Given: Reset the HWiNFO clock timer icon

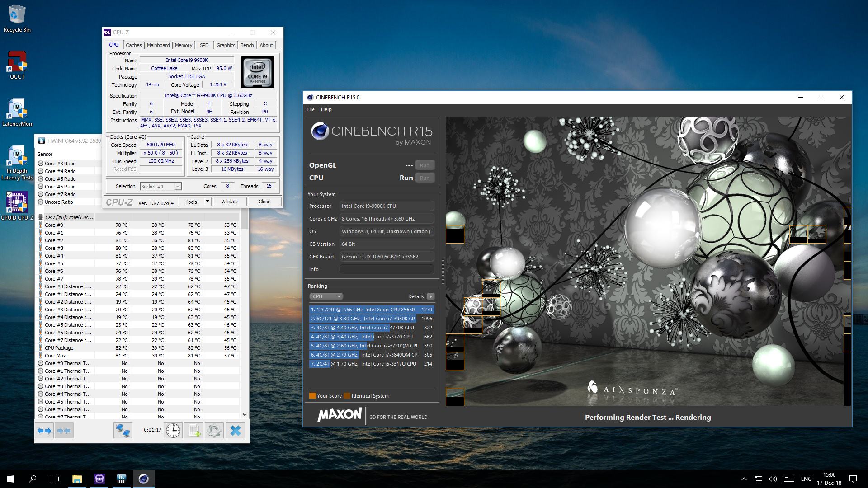Looking at the screenshot, I should (x=173, y=431).
